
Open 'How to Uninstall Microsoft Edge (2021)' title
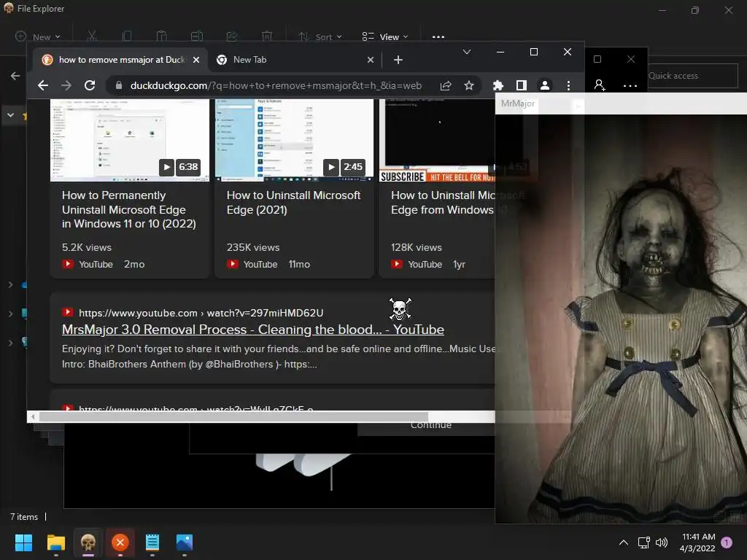293,203
